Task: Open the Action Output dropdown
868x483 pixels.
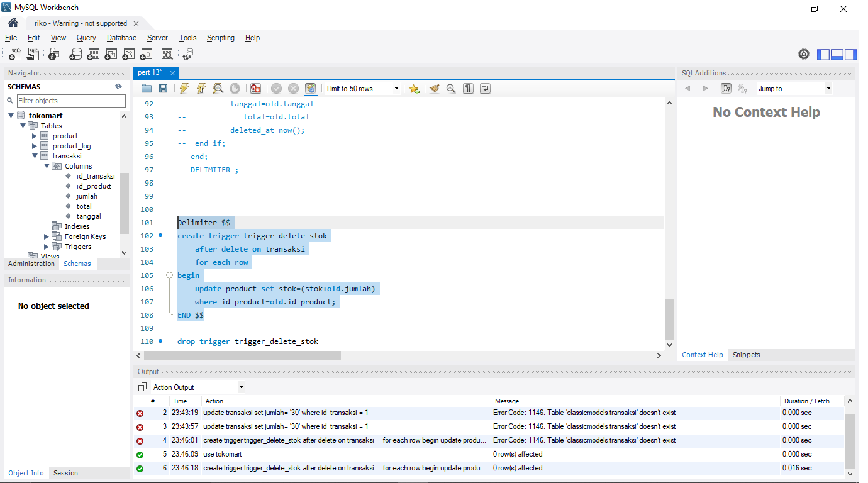Action: [x=198, y=387]
